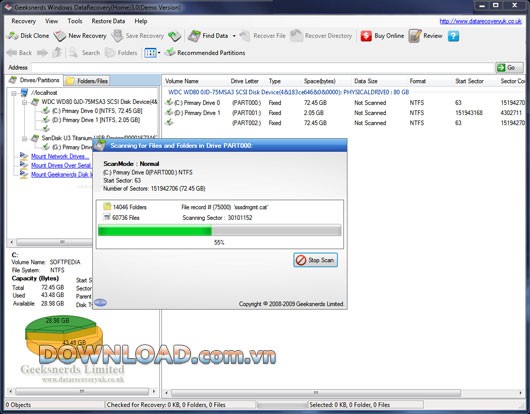The height and width of the screenshot is (414, 530).
Task: Open the Help menu
Action: pyautogui.click(x=141, y=21)
